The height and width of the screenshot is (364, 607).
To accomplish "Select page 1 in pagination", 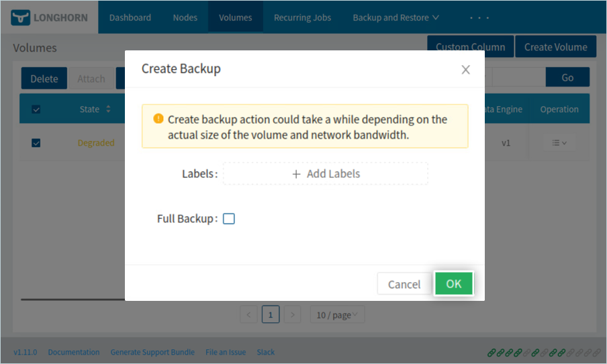I will point(271,314).
